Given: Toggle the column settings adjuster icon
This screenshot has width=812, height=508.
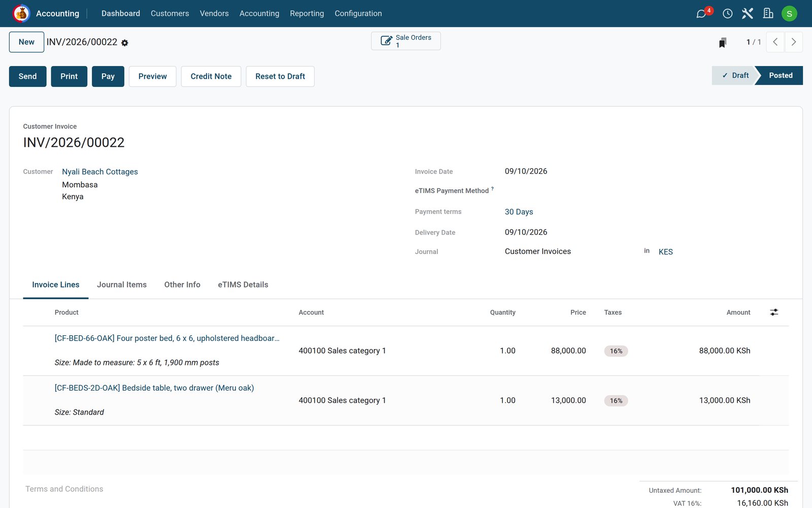Looking at the screenshot, I should click(774, 312).
